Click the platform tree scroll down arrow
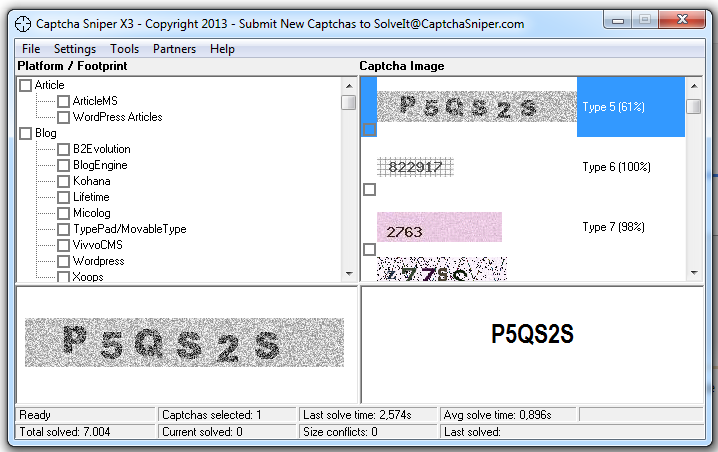The height and width of the screenshot is (452, 718). click(x=349, y=274)
